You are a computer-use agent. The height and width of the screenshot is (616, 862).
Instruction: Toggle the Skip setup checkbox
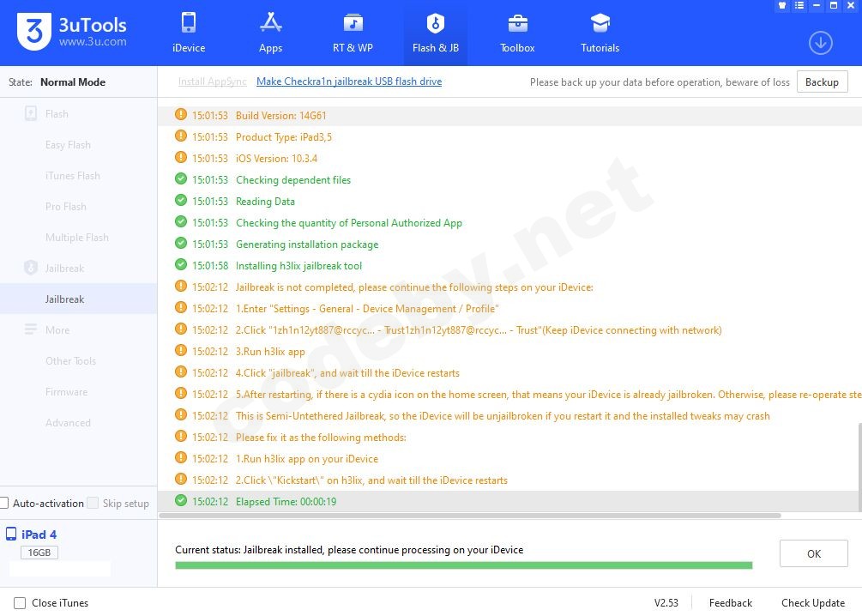(x=93, y=503)
